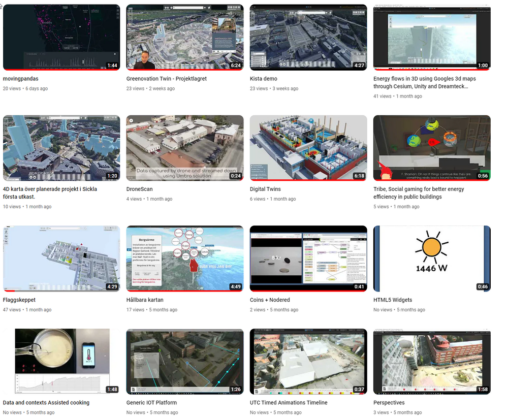Open the Kista demo video thumbnail
This screenshot has width=508, height=420.
point(308,37)
